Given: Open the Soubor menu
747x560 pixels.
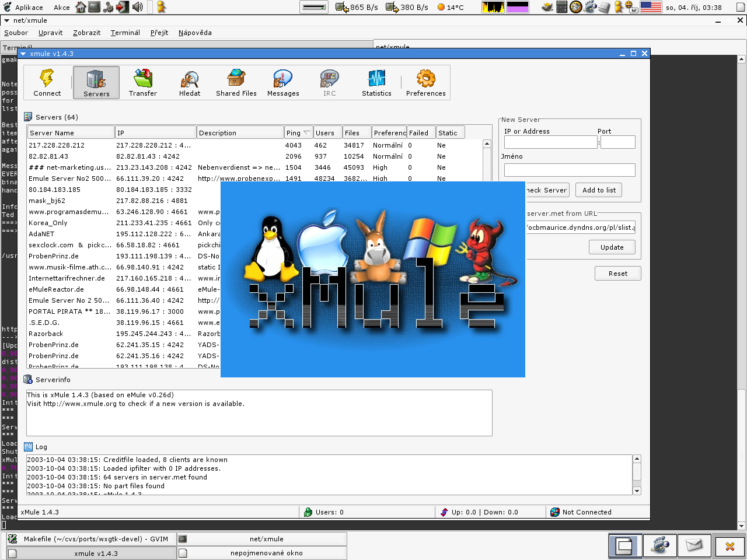Looking at the screenshot, I should click(x=16, y=33).
